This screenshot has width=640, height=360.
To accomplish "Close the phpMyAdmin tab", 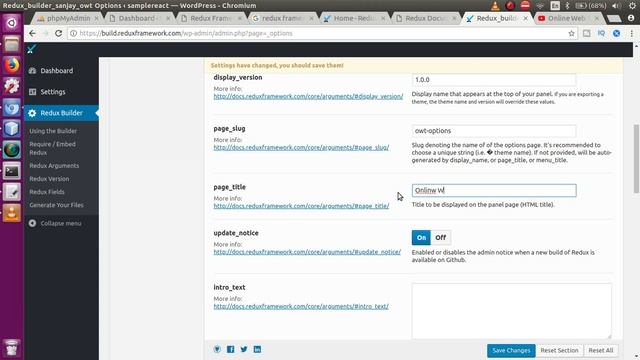I will pyautogui.click(x=96, y=18).
